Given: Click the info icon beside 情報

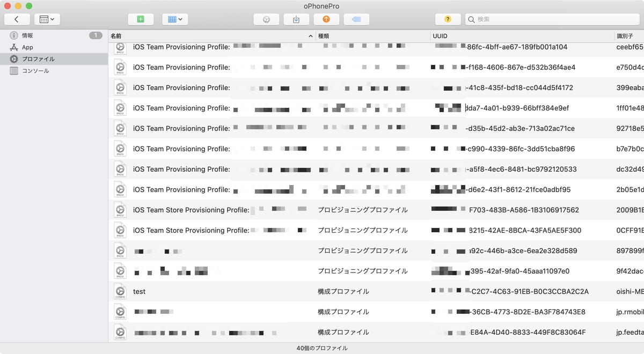Looking at the screenshot, I should 14,35.
